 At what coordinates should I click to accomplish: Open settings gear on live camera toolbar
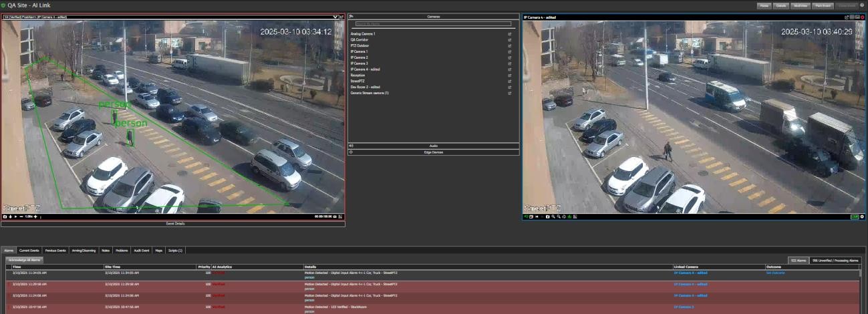tap(862, 217)
